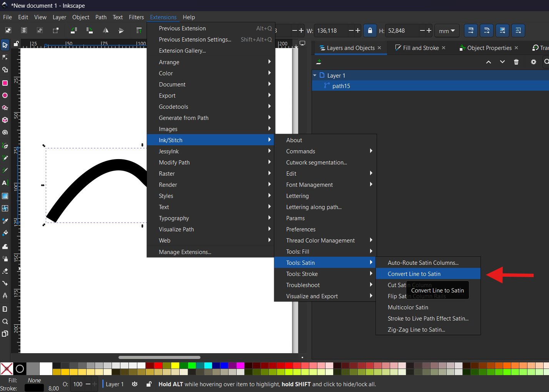Raise selection to top
Viewport: 549px width, 392px height.
coord(139,30)
